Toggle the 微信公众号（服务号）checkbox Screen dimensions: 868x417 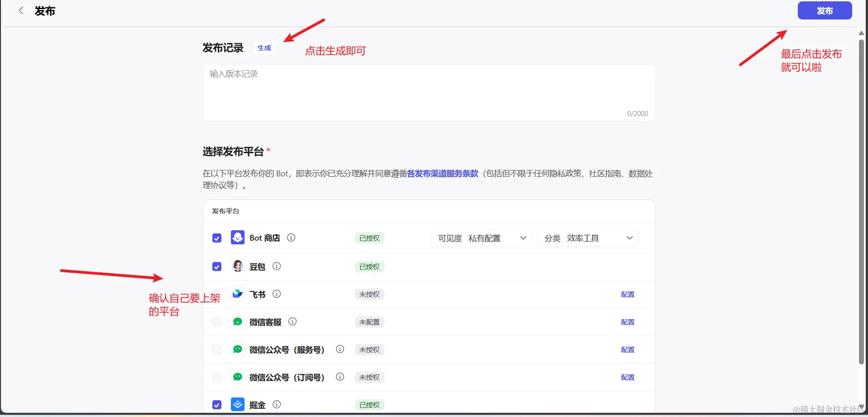point(217,349)
